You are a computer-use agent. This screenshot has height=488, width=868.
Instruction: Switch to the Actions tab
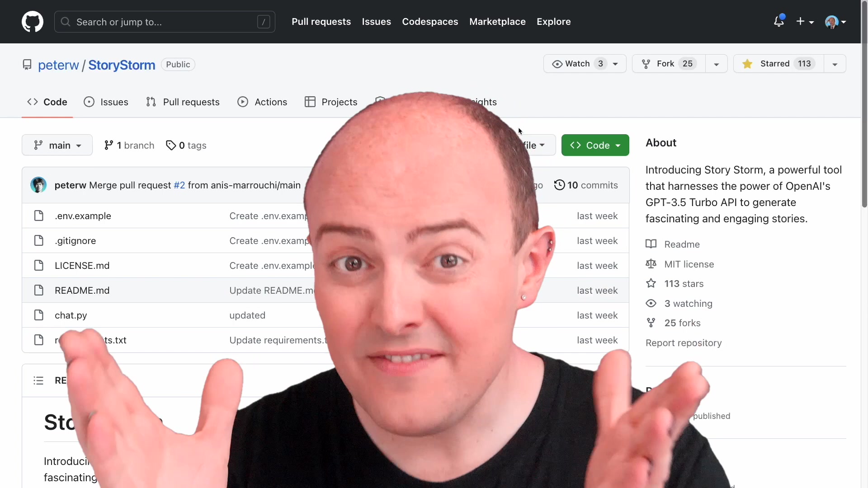click(262, 102)
